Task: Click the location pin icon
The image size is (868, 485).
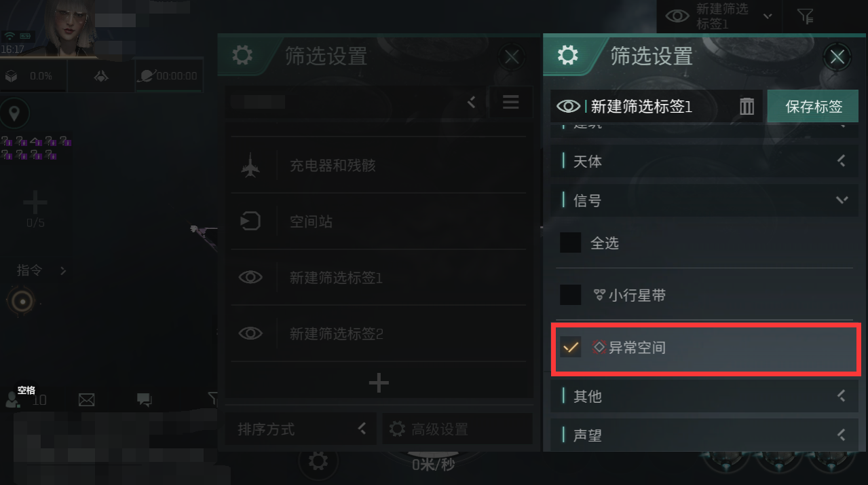Action: [x=14, y=113]
